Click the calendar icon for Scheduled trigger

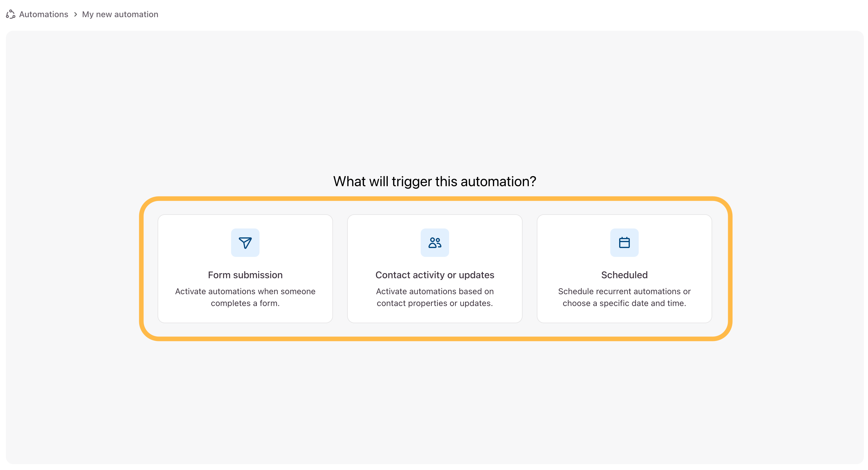tap(624, 242)
